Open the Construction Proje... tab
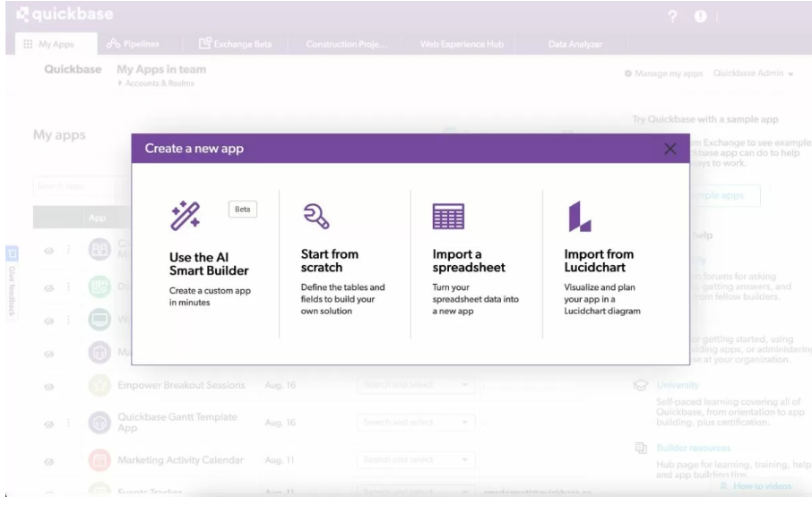 pyautogui.click(x=347, y=45)
